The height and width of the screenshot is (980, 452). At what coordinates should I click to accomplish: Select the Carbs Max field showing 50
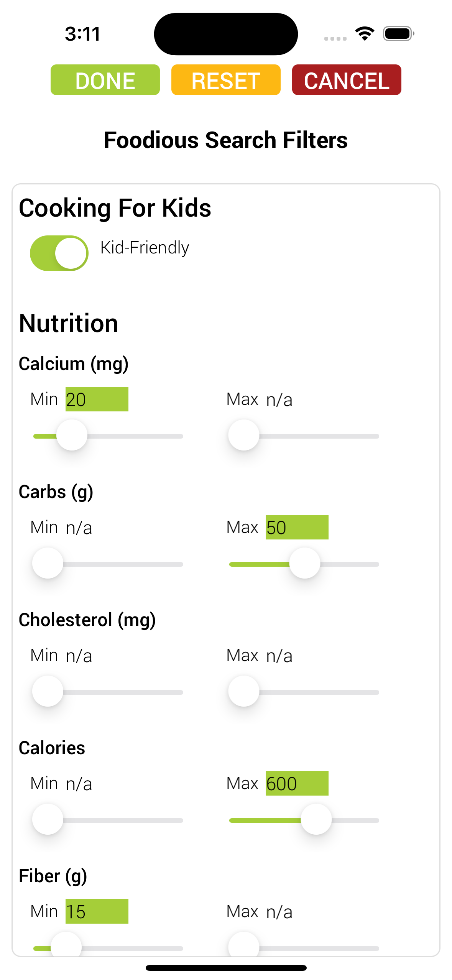tap(297, 527)
